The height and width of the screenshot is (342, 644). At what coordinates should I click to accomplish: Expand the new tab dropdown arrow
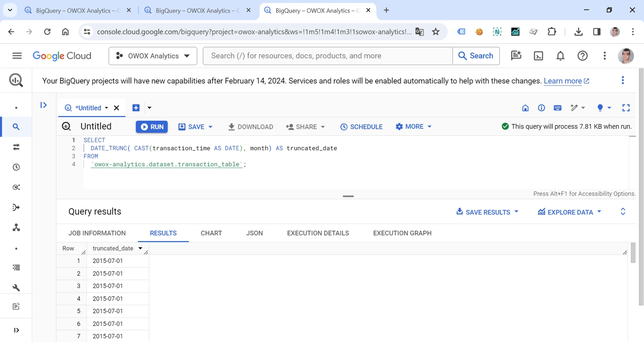pyautogui.click(x=149, y=108)
